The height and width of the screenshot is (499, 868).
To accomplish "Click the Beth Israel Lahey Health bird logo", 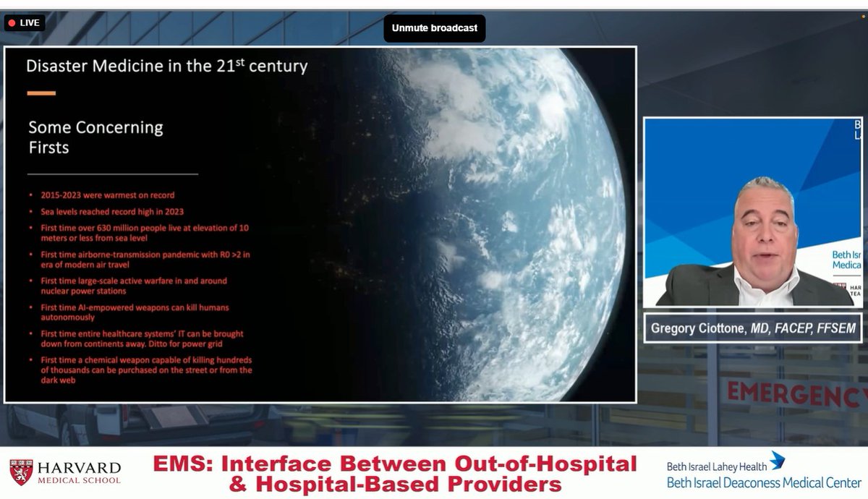I will pos(777,460).
